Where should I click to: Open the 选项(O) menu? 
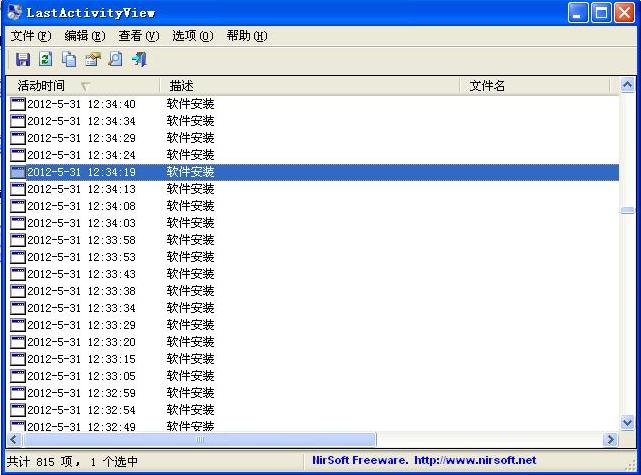pos(193,36)
